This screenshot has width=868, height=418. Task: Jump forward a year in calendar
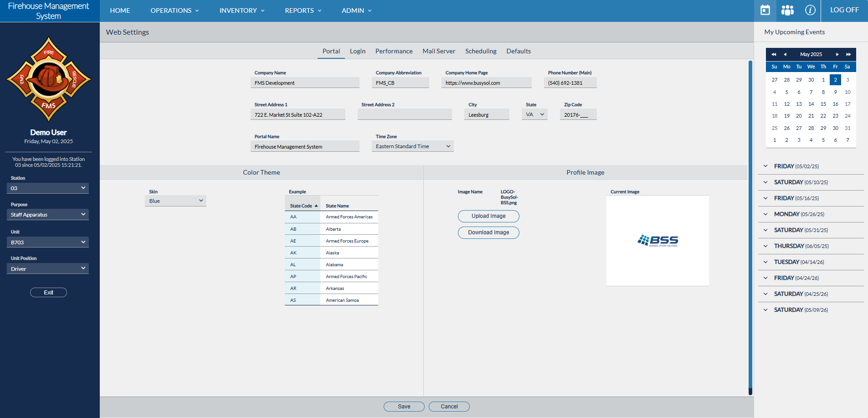tap(848, 54)
